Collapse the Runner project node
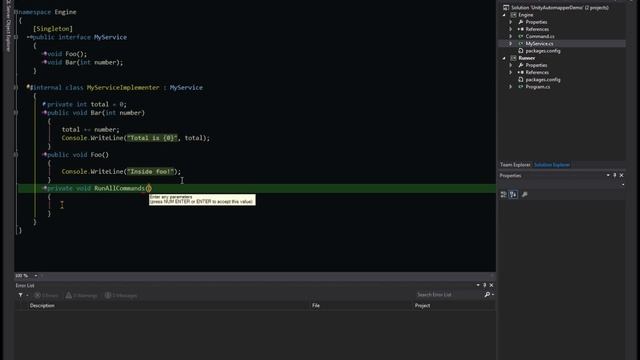Screen dimensions: 640x360 point(504,58)
